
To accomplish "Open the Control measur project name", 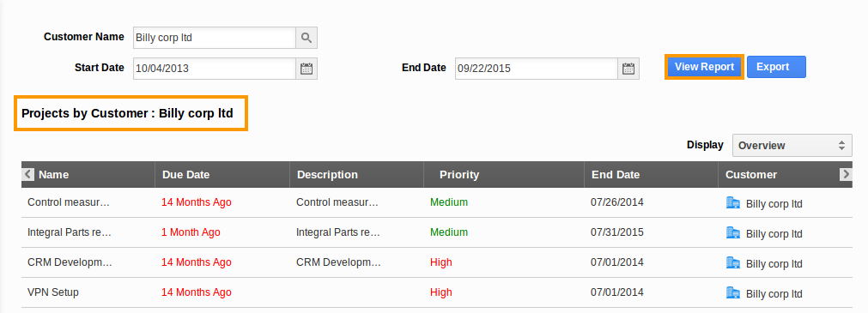I will click(x=69, y=202).
